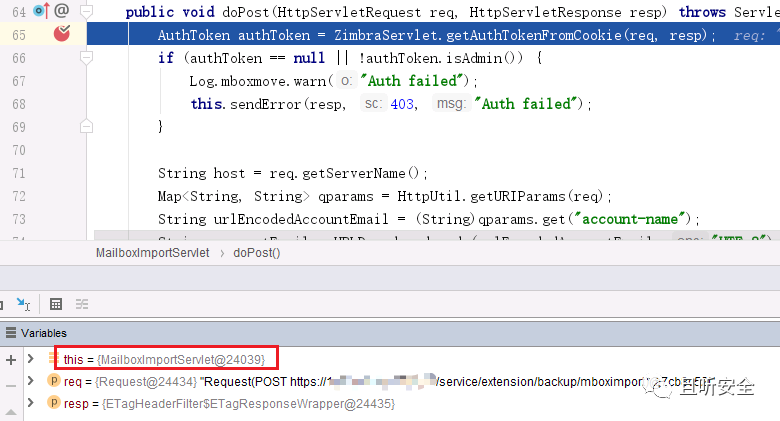Open Evaluate Expression calculator icon
This screenshot has height=421, width=780.
tap(56, 304)
